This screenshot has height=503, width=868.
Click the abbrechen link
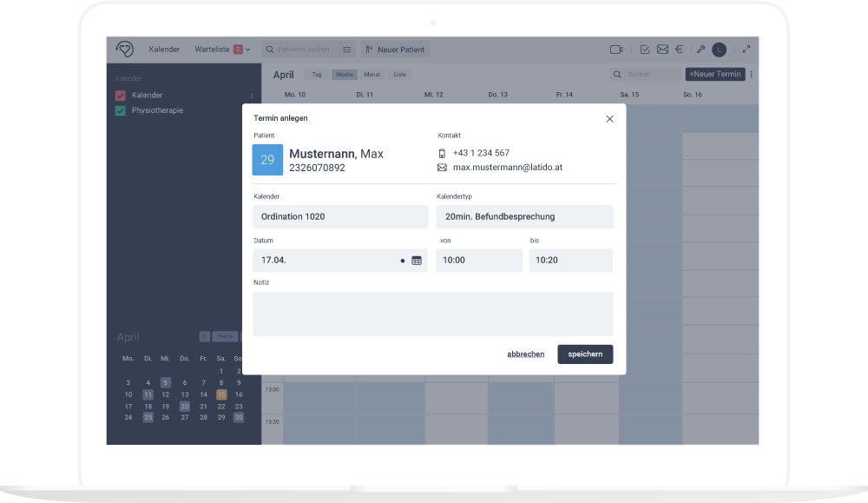coord(526,354)
